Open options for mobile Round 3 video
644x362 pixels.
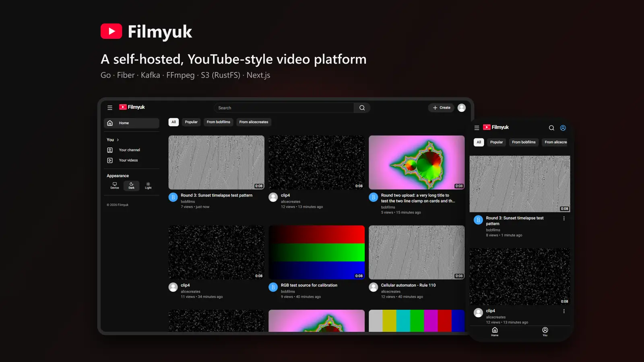click(564, 218)
